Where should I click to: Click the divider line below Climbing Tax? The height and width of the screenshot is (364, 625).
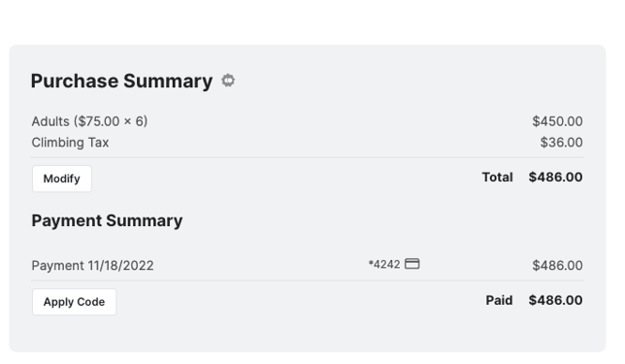click(308, 157)
